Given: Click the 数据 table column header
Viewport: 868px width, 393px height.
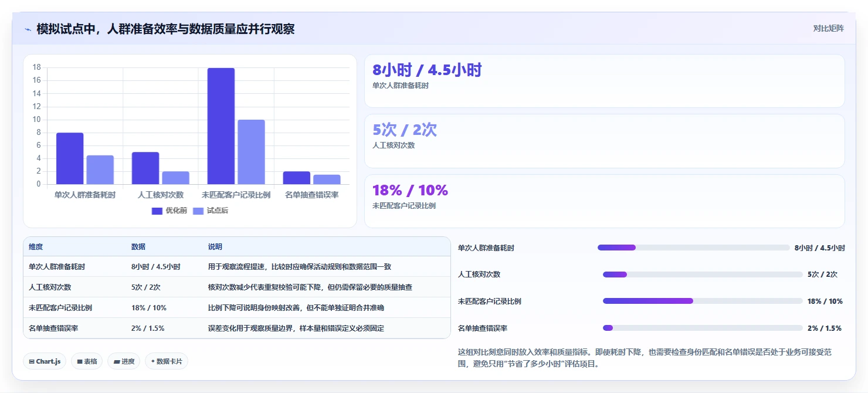Looking at the screenshot, I should (x=138, y=247).
